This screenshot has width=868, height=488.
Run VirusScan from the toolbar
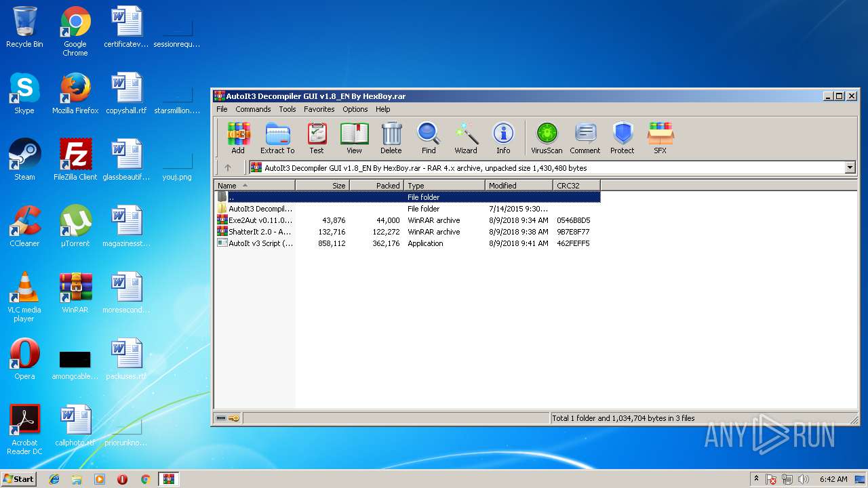(x=547, y=138)
